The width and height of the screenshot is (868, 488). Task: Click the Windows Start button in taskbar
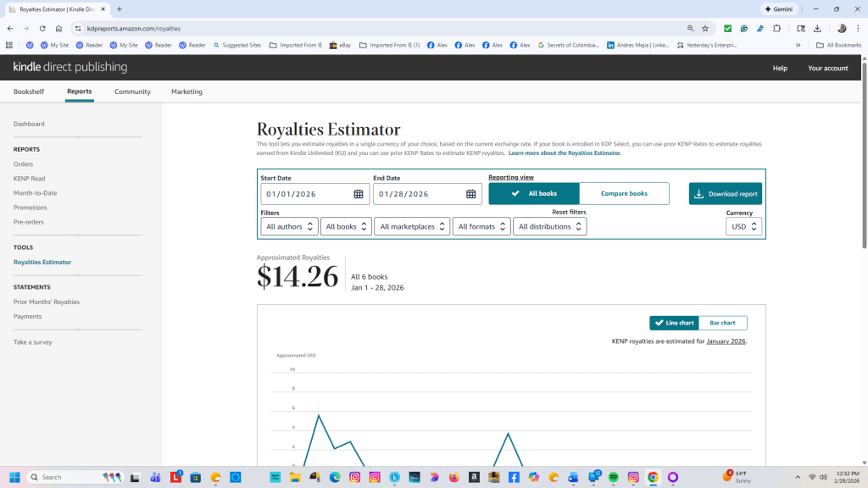14,477
